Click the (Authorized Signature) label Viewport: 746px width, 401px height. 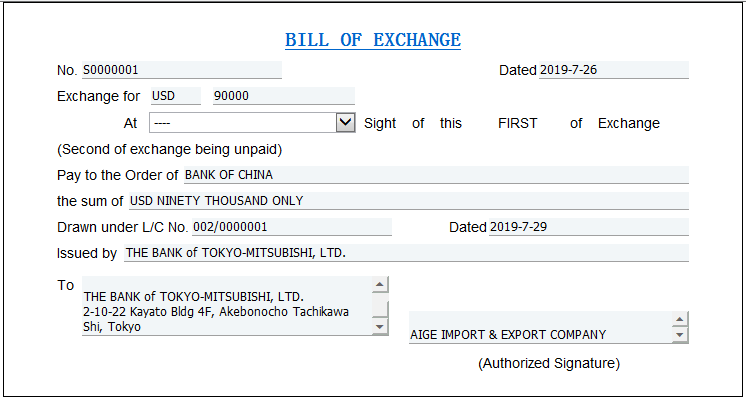pos(548,363)
